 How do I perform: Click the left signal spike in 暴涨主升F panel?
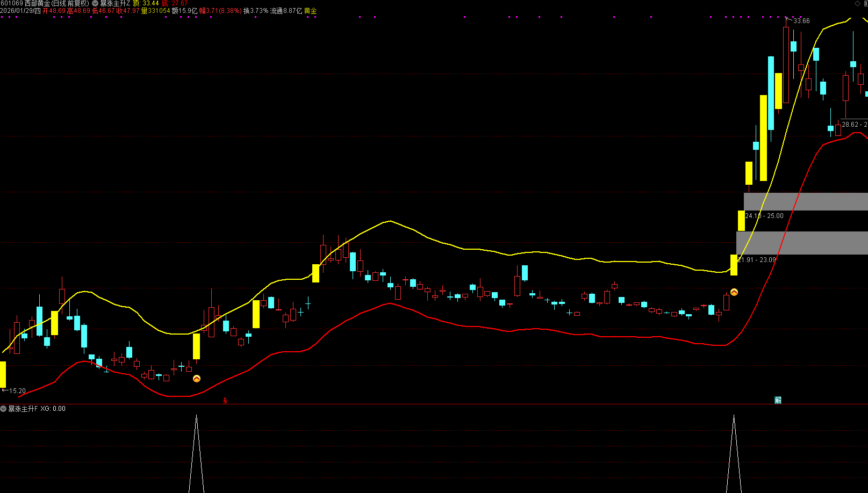click(196, 453)
